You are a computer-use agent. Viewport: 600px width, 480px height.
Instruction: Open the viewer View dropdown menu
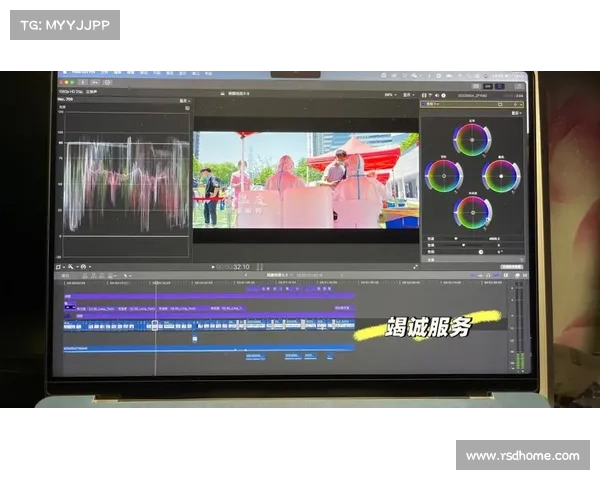(x=410, y=95)
